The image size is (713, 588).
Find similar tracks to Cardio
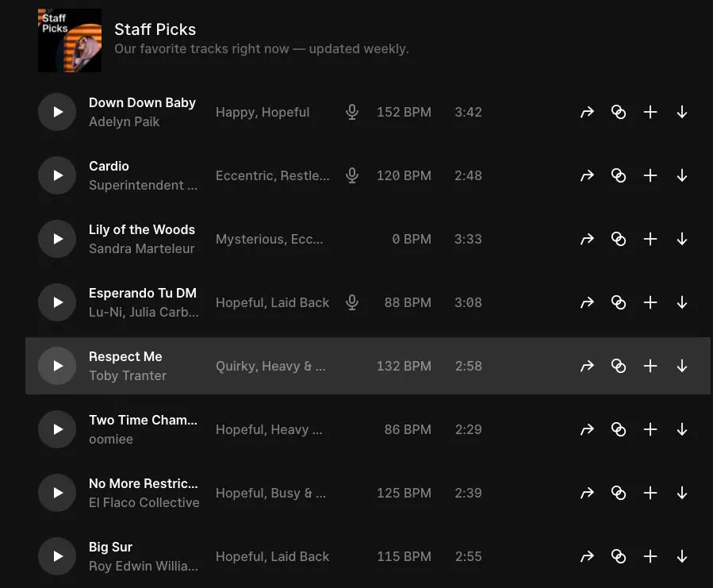(619, 175)
